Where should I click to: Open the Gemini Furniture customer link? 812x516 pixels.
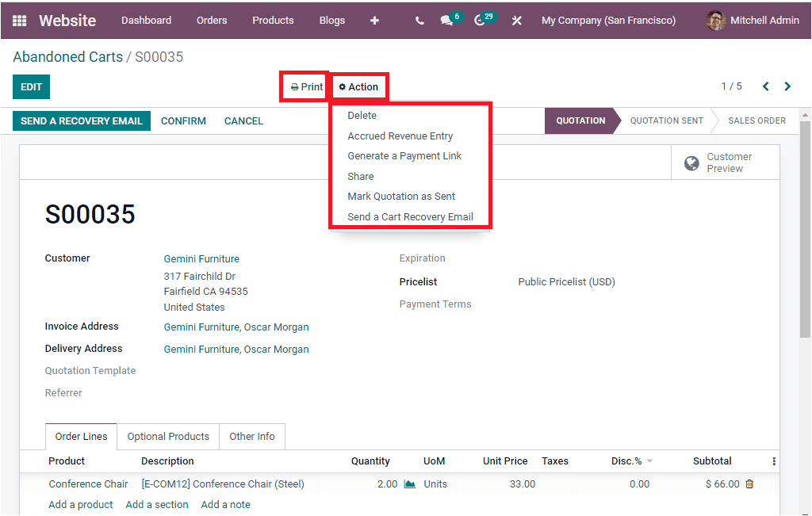coord(201,258)
